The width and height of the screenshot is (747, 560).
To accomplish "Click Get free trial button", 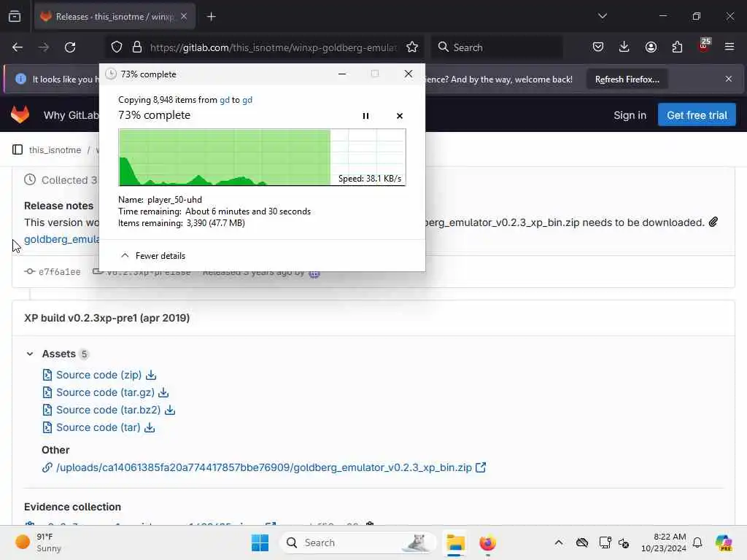I will click(x=697, y=115).
